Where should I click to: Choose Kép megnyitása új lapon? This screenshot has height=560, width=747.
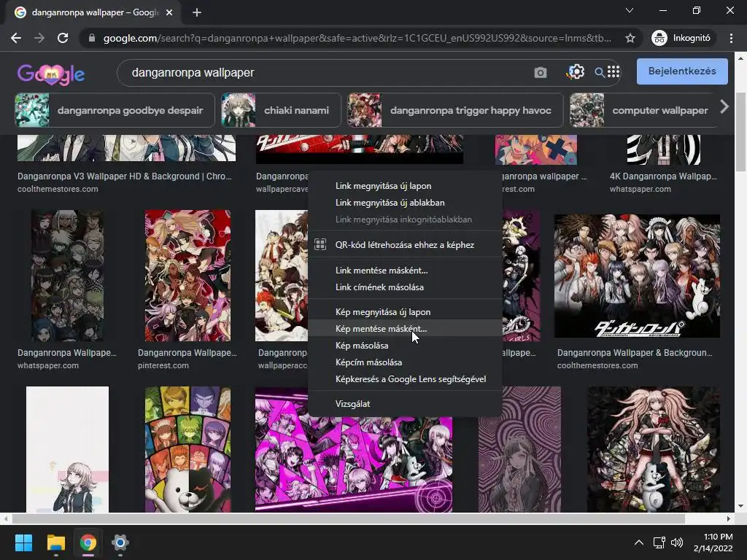click(406, 312)
